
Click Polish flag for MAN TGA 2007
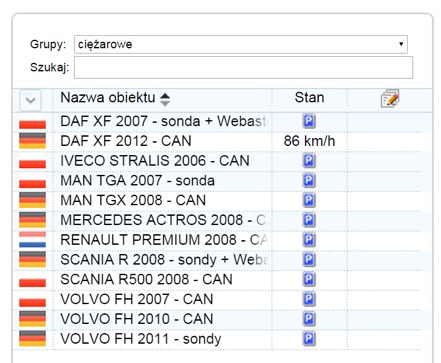(x=32, y=180)
